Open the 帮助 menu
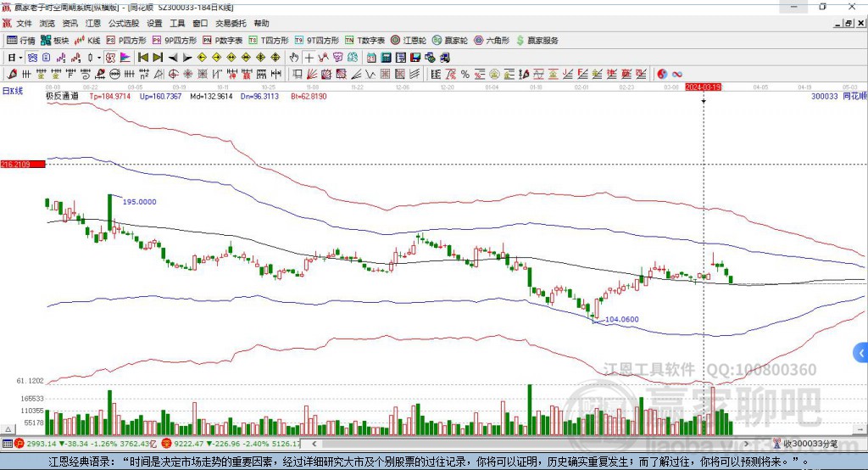Viewport: 868px width, 470px height. tap(261, 23)
